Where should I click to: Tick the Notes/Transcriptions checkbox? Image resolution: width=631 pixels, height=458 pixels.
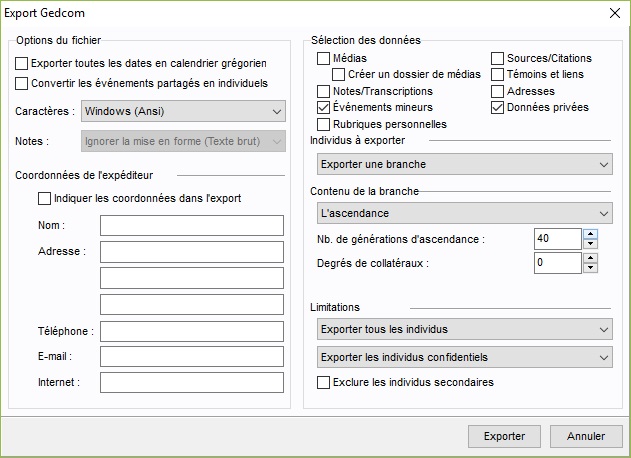324,91
